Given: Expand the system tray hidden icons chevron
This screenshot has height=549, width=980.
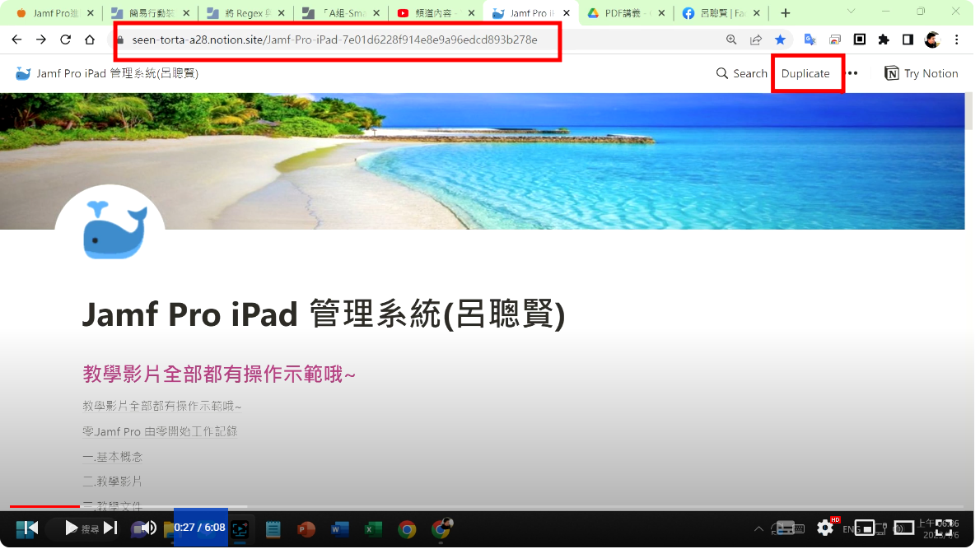Looking at the screenshot, I should pyautogui.click(x=758, y=529).
